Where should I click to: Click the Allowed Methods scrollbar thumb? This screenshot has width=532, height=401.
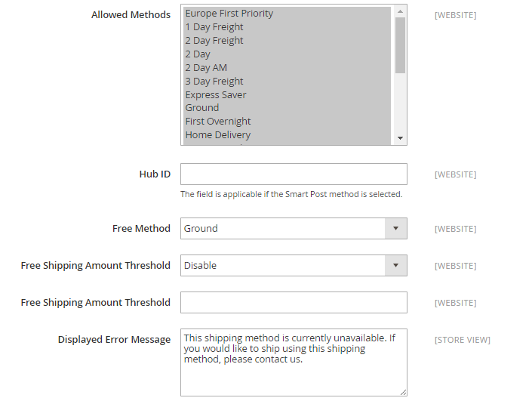(x=401, y=45)
